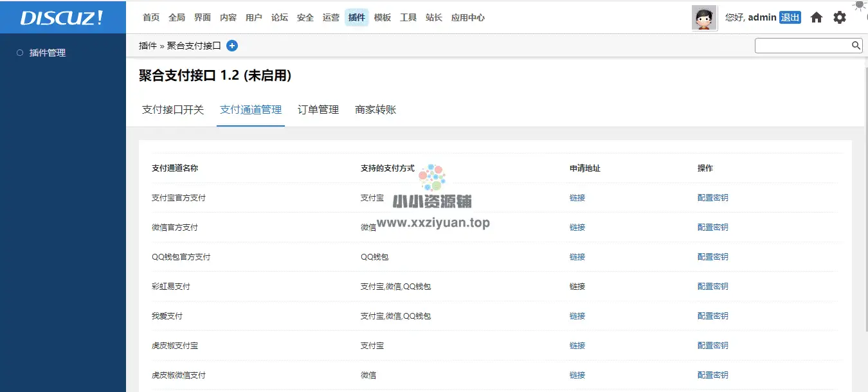Open the 应用中心 menu item
The height and width of the screenshot is (392, 868).
pos(467,17)
